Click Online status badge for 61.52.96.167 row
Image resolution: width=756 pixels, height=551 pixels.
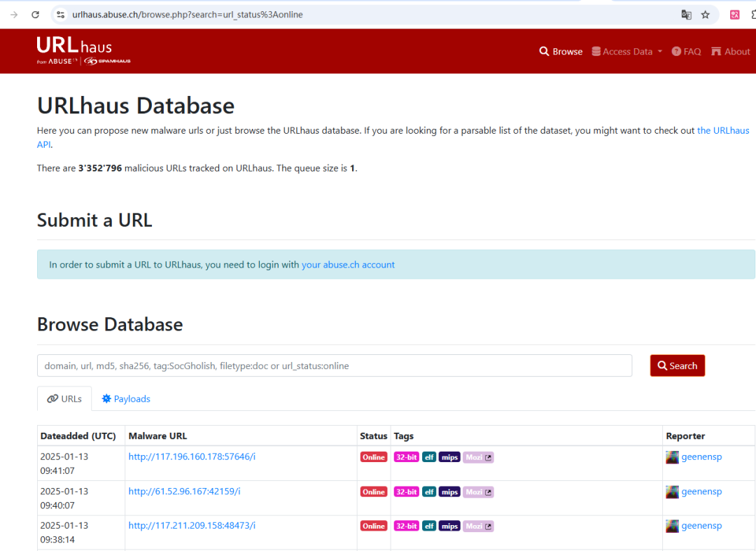(374, 491)
